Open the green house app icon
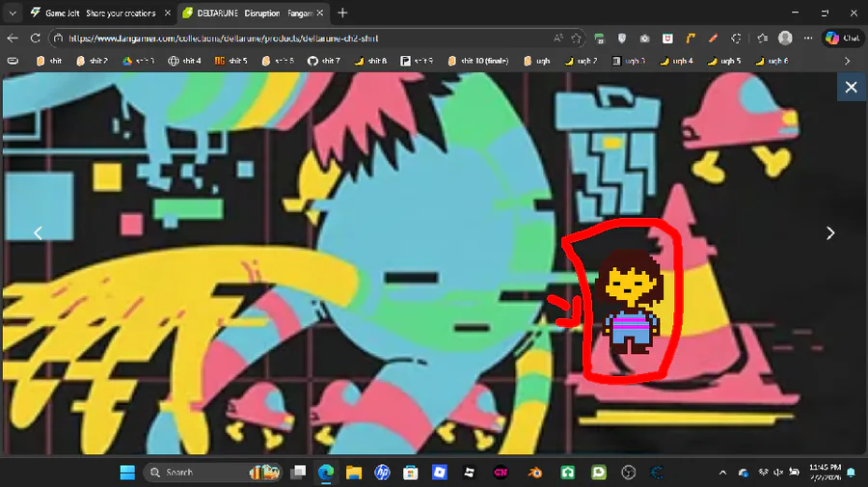 click(567, 473)
